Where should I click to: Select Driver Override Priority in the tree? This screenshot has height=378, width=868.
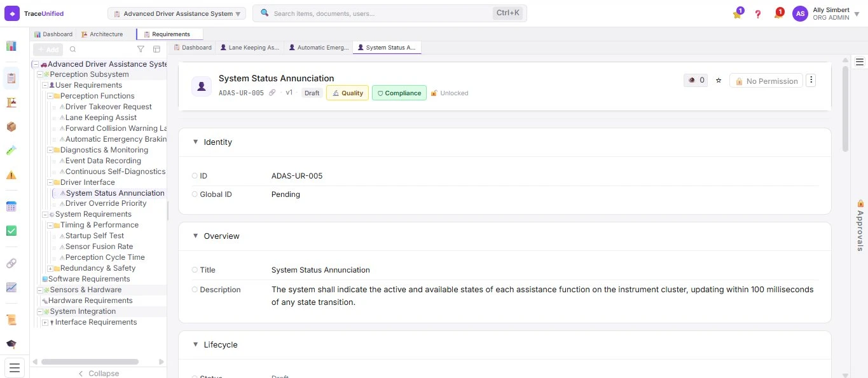[106, 203]
